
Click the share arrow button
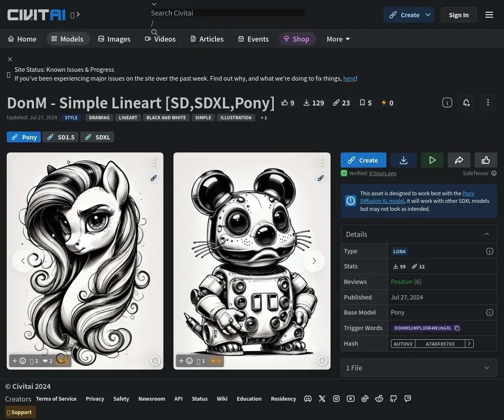(459, 160)
